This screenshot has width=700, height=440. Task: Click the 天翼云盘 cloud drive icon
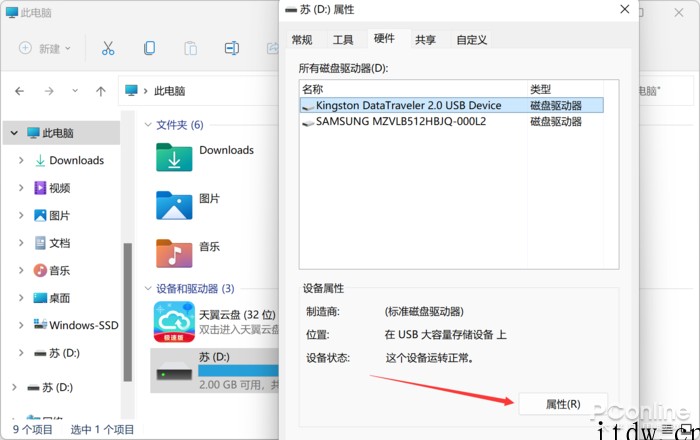click(x=174, y=322)
